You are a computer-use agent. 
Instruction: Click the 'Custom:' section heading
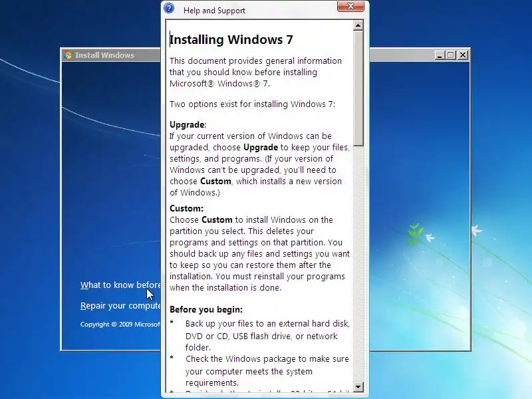186,208
